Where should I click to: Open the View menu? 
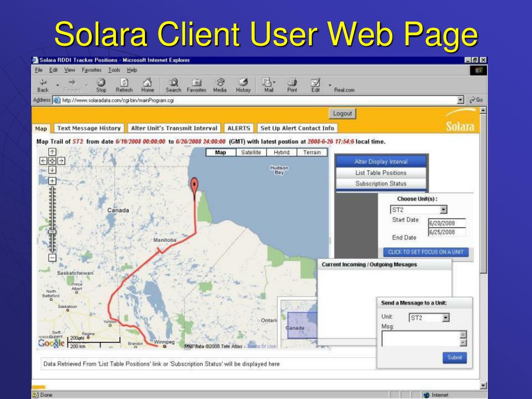[x=70, y=70]
